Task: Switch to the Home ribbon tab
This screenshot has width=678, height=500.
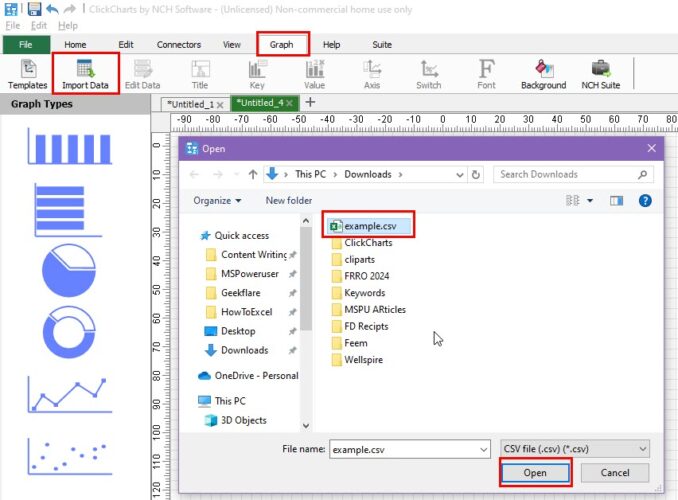Action: 75,45
